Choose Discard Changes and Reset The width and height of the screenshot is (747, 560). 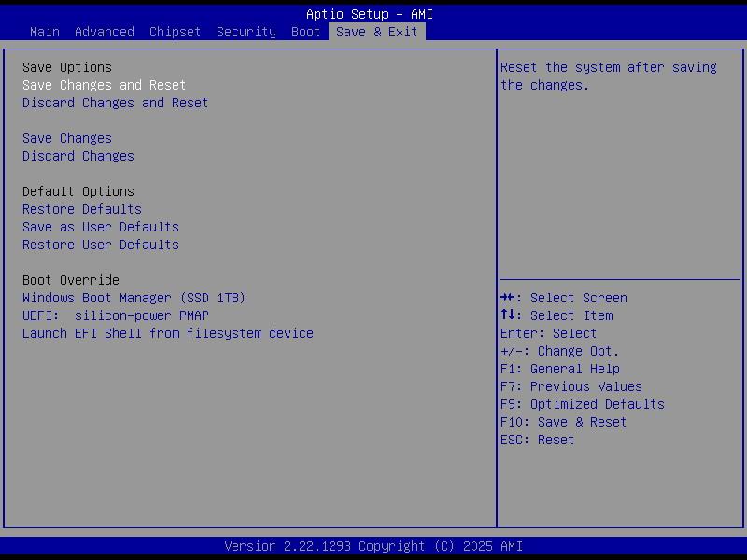click(115, 103)
